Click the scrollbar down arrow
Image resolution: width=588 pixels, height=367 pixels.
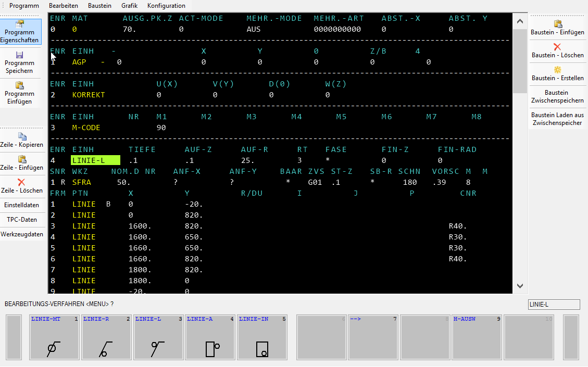click(x=520, y=286)
